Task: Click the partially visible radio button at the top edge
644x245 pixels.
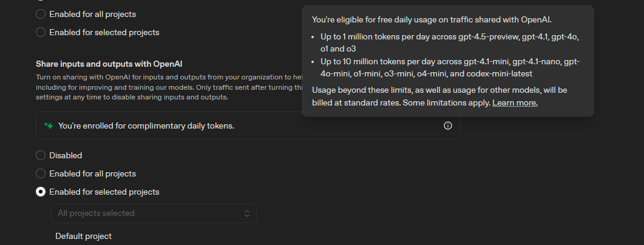Action: (41, 1)
